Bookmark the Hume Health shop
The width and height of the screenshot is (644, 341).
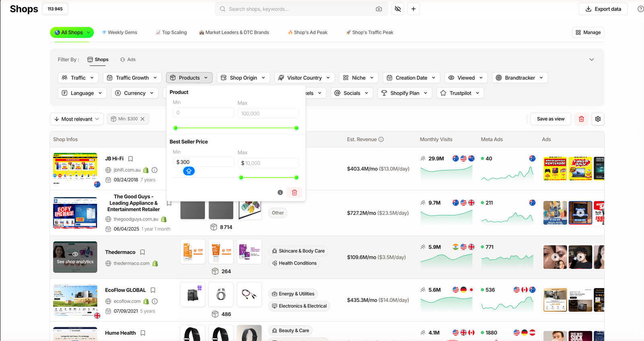pyautogui.click(x=143, y=333)
